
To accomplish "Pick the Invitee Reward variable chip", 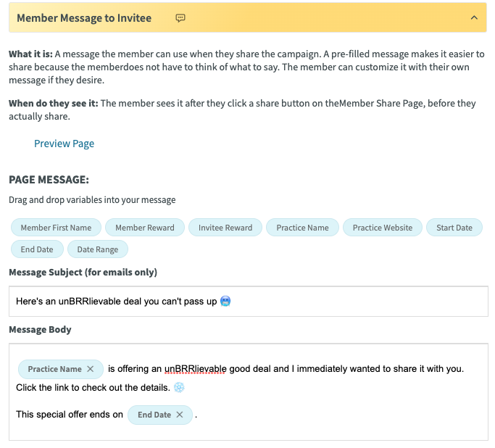I will click(x=225, y=228).
